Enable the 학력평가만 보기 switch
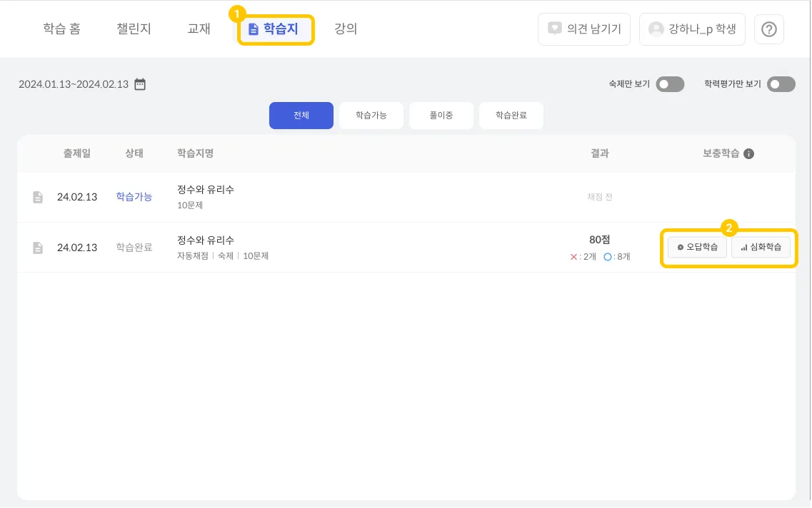Viewport: 812px width, 508px height. 781,84
